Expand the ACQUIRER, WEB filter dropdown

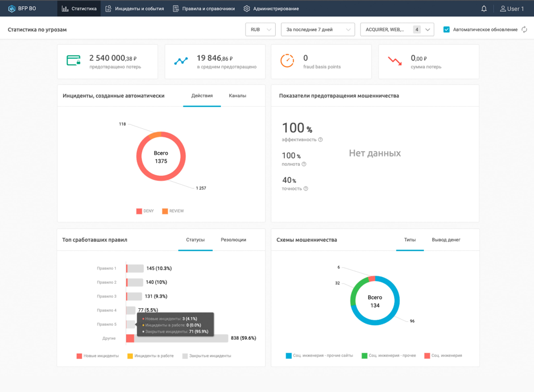[x=397, y=29]
